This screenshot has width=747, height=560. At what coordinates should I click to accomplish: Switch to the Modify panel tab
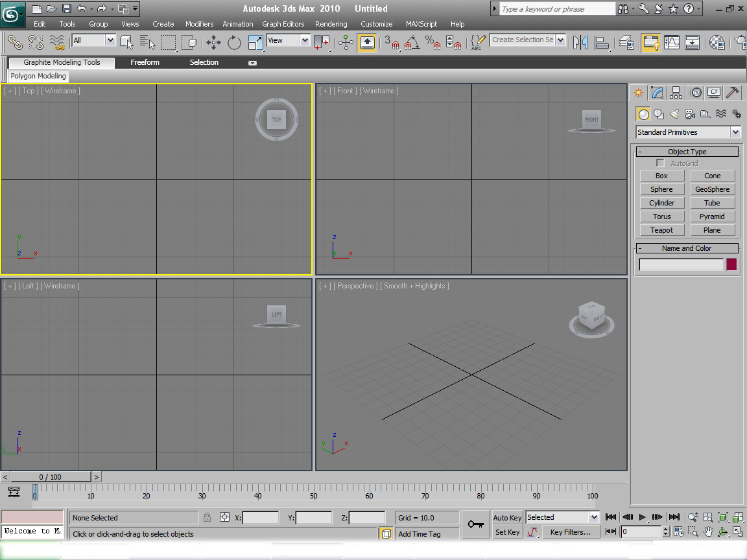point(658,93)
